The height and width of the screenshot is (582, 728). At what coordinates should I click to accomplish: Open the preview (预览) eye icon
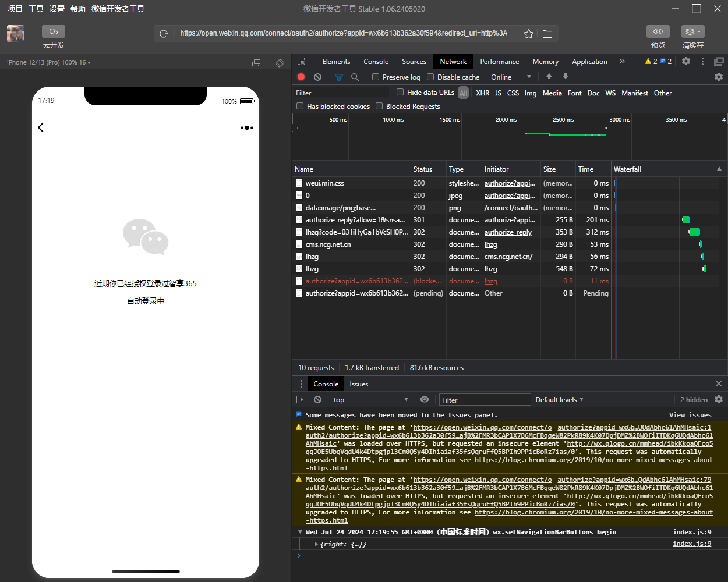[x=658, y=31]
